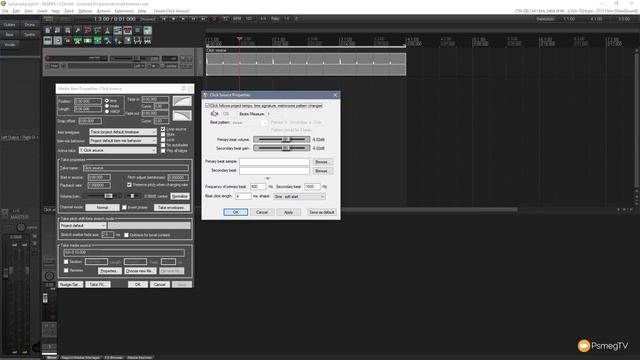Click the transport Go to Start button
Image resolution: width=640 pixels, height=360 pixels.
(x=164, y=19)
